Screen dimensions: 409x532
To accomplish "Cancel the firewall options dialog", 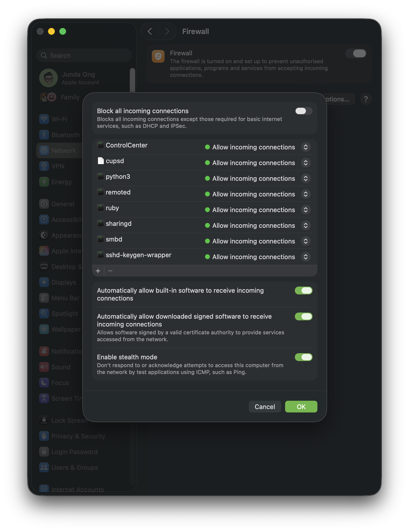I will pyautogui.click(x=265, y=407).
